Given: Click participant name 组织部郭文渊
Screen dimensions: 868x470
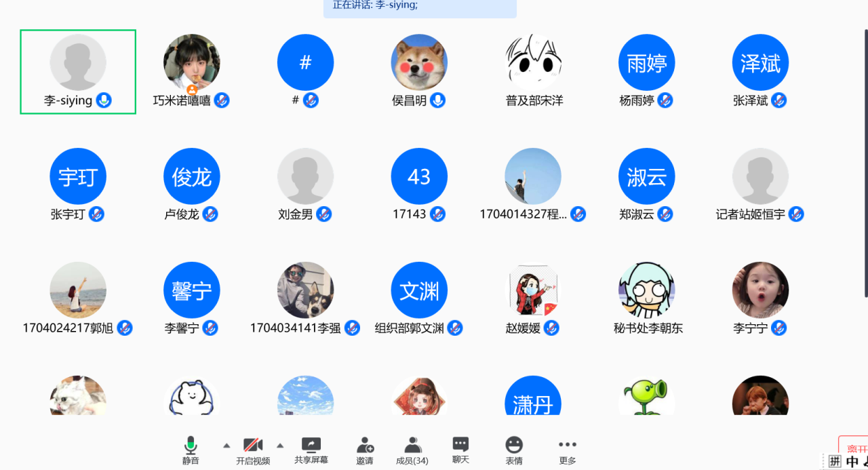Looking at the screenshot, I should [x=409, y=328].
